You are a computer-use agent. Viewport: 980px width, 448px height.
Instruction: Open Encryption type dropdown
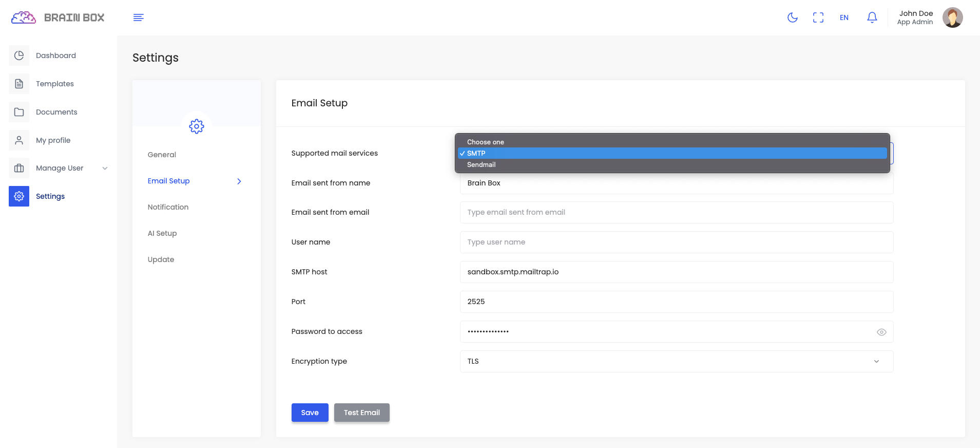676,361
